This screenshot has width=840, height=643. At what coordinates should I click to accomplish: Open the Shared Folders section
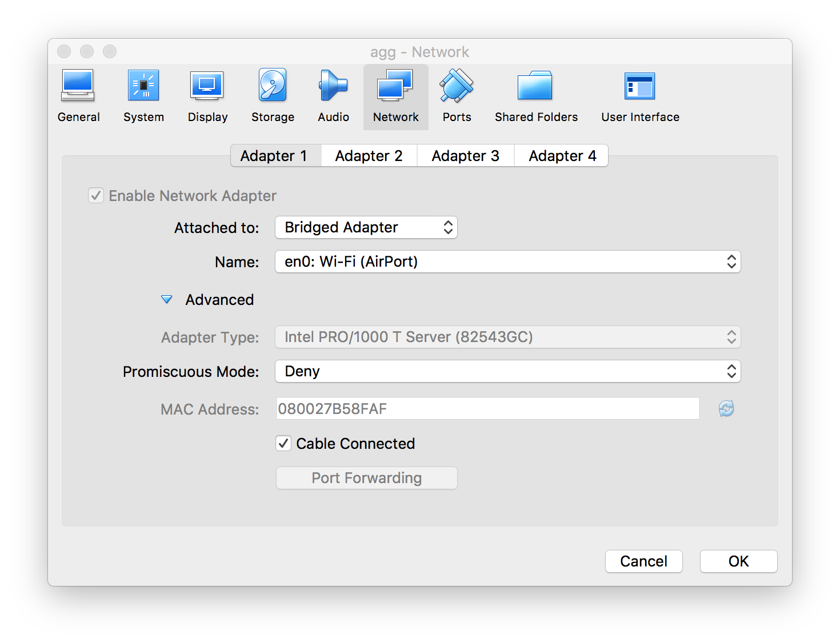coord(536,96)
